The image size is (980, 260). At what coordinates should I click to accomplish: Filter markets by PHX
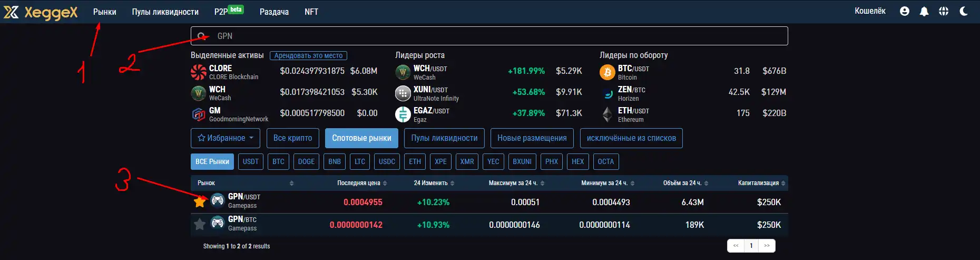coord(552,161)
